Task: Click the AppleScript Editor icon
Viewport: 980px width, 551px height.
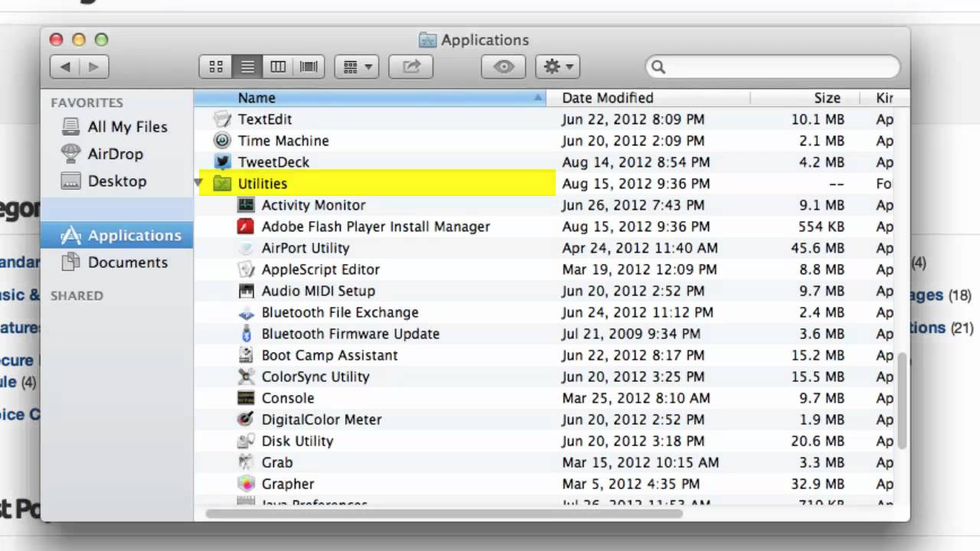Action: tap(246, 269)
